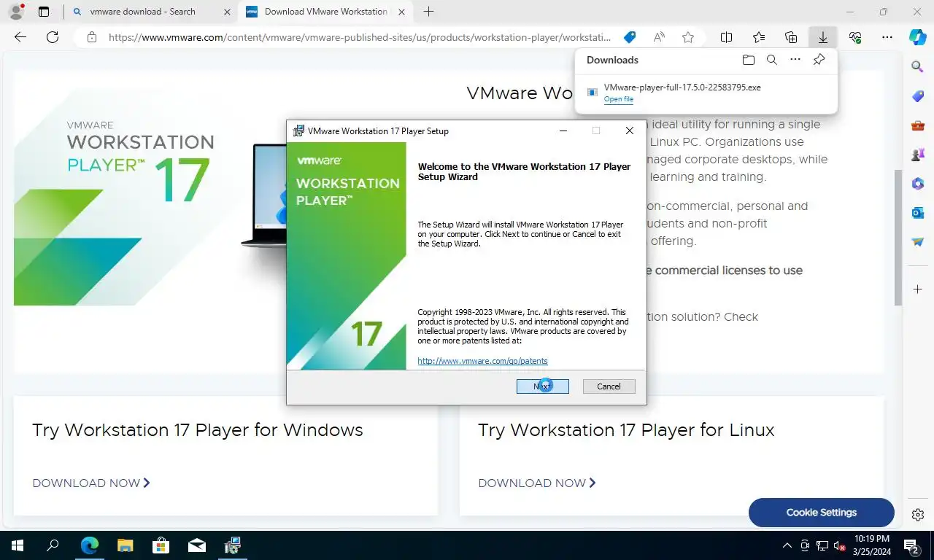Open sidebar settings gear icon
Image resolution: width=934 pixels, height=560 pixels.
click(918, 515)
